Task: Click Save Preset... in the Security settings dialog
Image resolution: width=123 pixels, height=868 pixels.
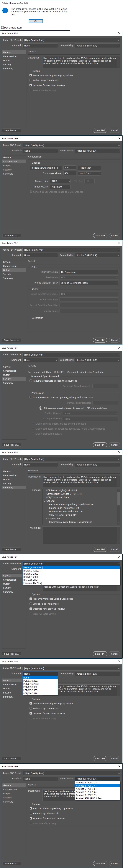Action: click(x=12, y=445)
